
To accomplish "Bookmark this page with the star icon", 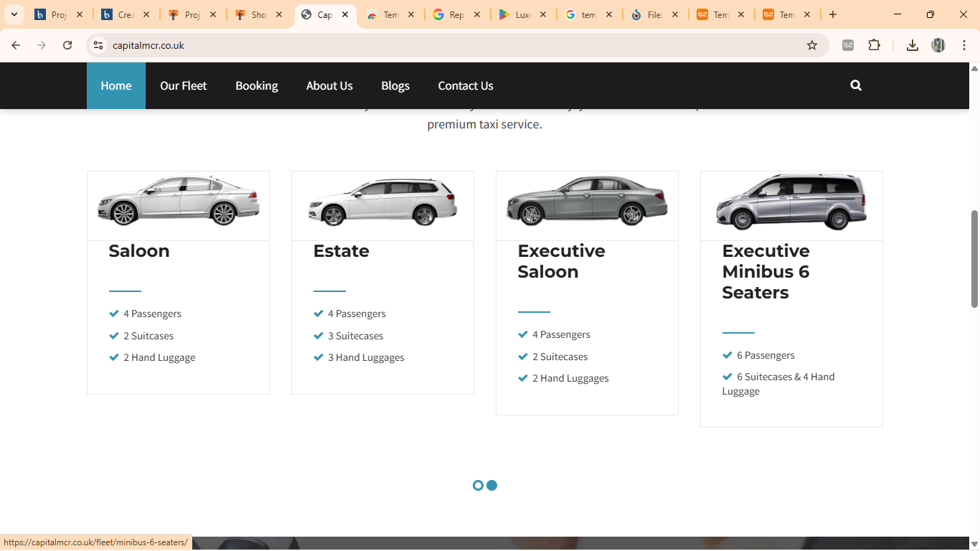I will click(x=812, y=45).
